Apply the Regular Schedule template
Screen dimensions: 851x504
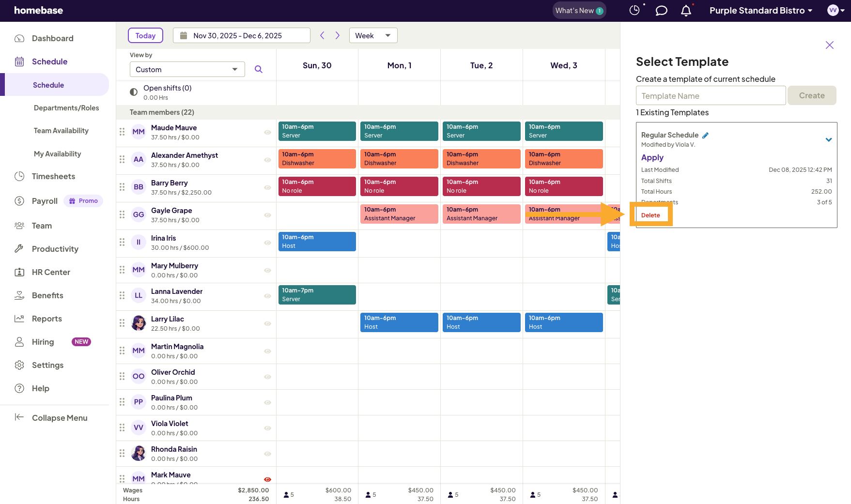(652, 157)
